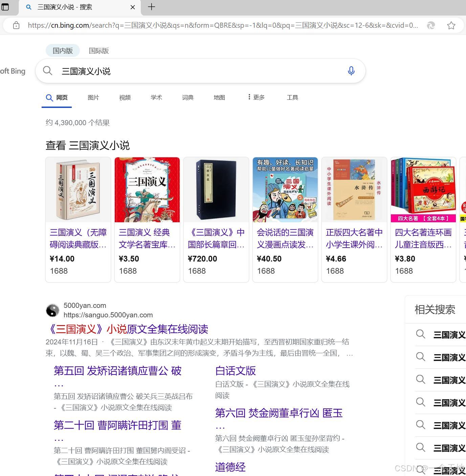The image size is (466, 476).
Task: Open the 学术 results tab
Action: (156, 97)
